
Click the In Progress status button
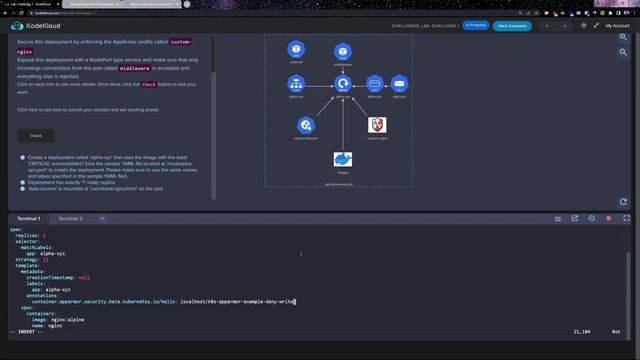click(x=476, y=25)
